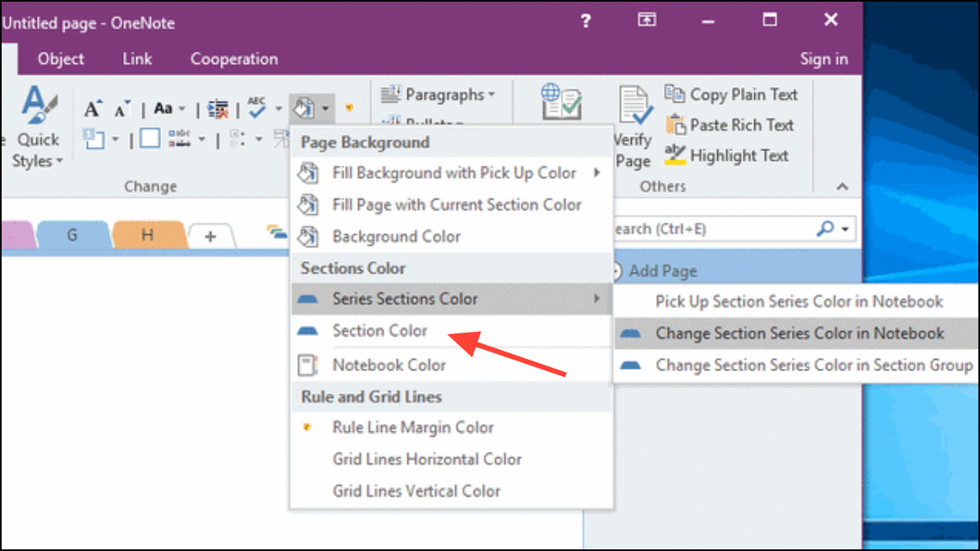
Task: Increase font size with the larger A
Action: tap(93, 108)
